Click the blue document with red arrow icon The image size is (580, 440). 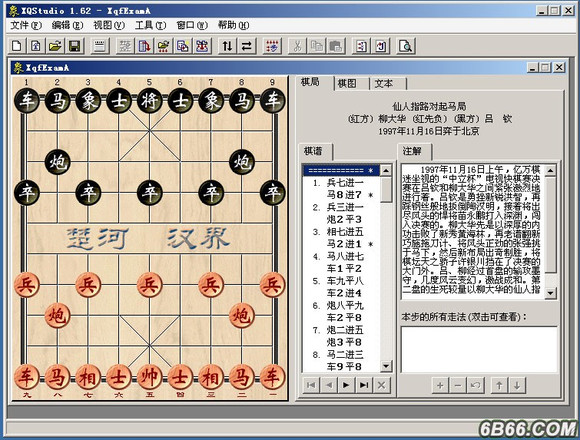tap(144, 46)
